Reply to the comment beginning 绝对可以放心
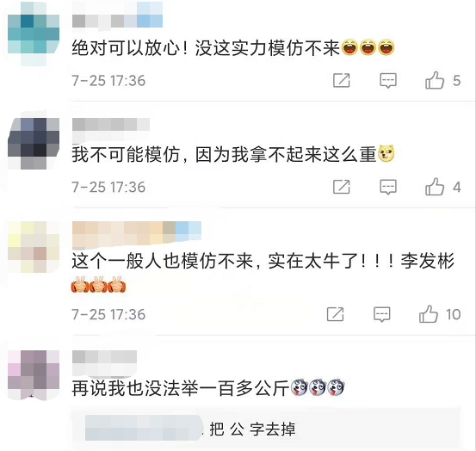Image resolution: width=476 pixels, height=451 pixels. 388,80
